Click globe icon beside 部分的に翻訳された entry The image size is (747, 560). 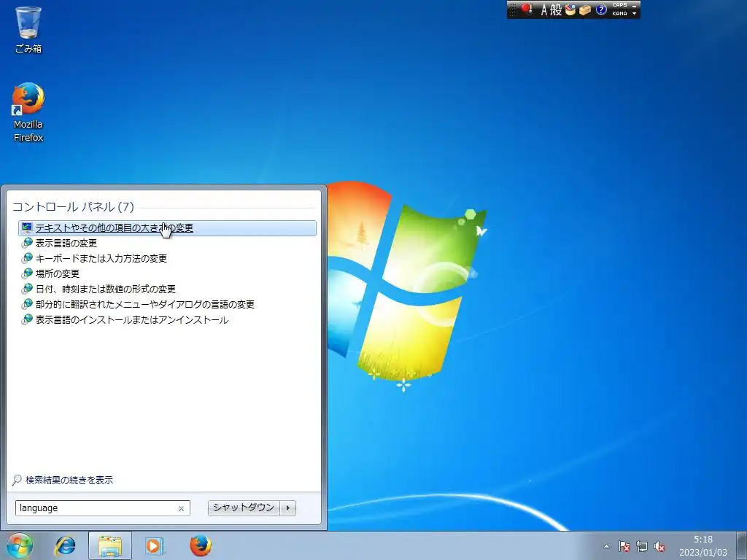coord(27,304)
